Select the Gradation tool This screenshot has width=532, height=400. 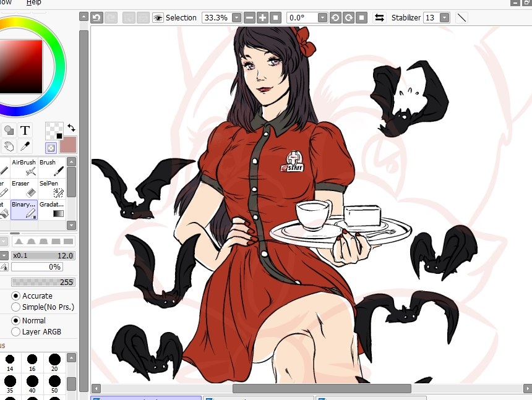[51, 209]
